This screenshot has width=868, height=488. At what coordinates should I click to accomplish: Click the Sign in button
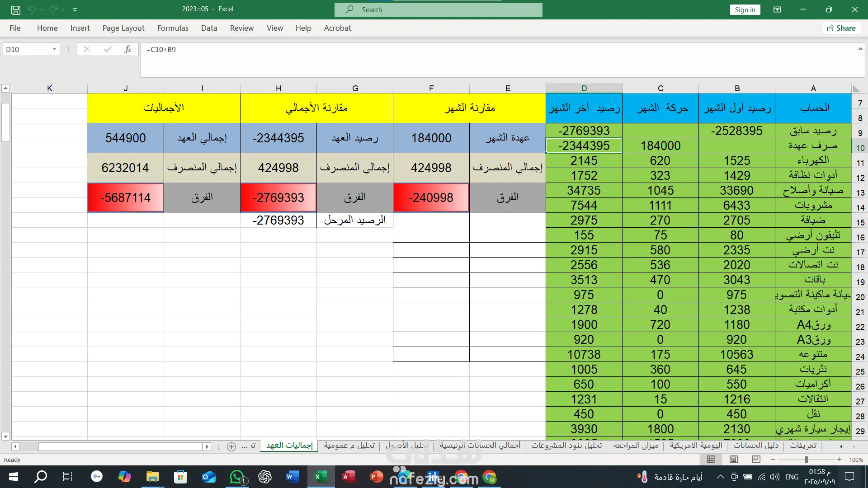coord(745,9)
